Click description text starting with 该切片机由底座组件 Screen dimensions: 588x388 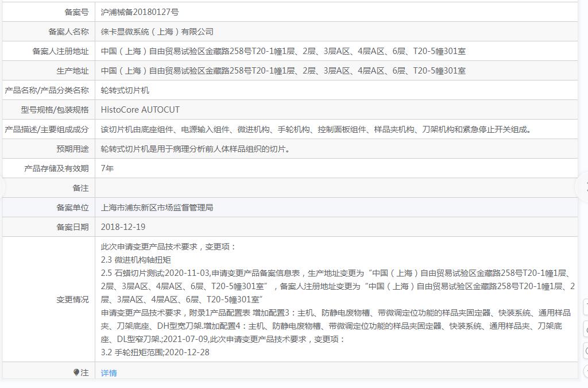(x=316, y=129)
